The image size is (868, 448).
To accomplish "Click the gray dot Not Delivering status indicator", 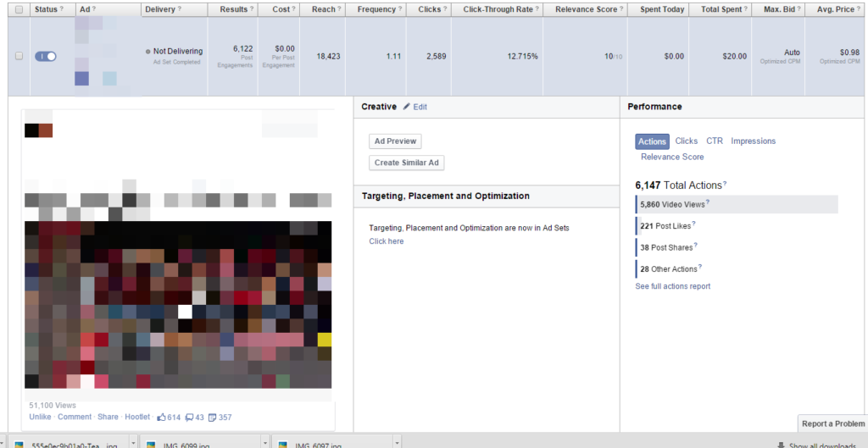I will click(x=147, y=52).
